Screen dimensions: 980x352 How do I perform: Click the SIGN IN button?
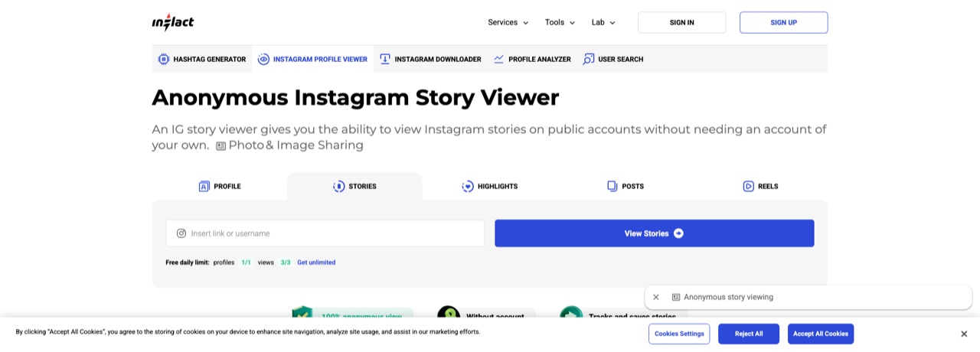tap(681, 22)
